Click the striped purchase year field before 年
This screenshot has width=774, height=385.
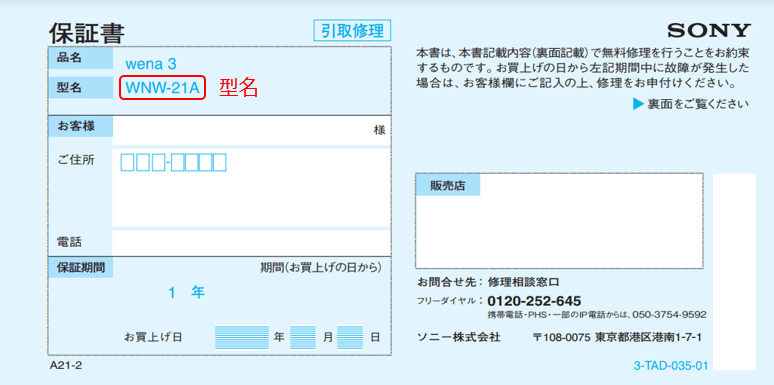point(242,338)
